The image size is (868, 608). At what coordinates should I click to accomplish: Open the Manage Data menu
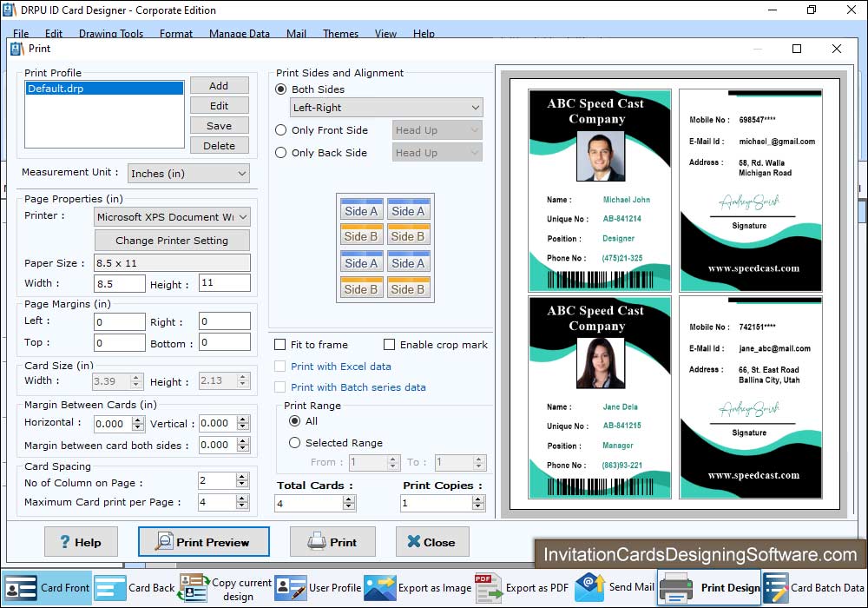click(240, 33)
